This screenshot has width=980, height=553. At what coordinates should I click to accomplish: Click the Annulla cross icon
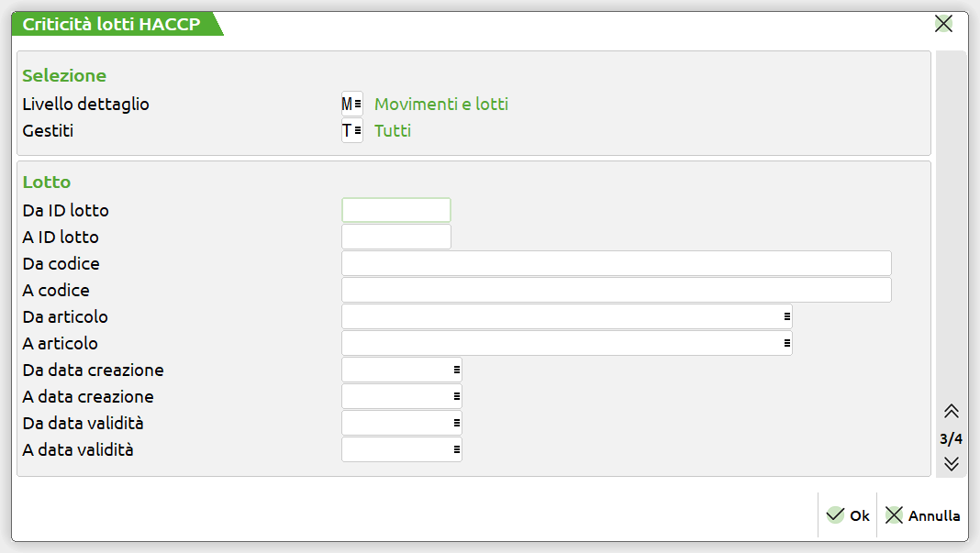pos(894,515)
